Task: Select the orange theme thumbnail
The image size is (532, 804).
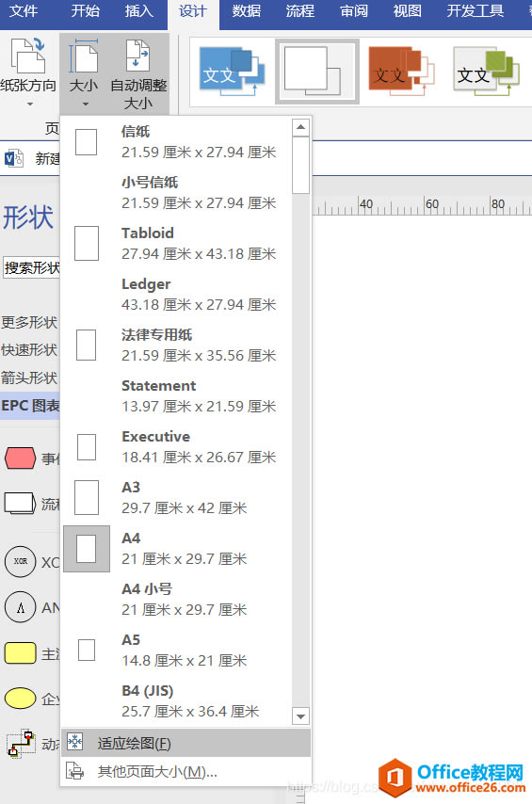Action: tap(402, 72)
